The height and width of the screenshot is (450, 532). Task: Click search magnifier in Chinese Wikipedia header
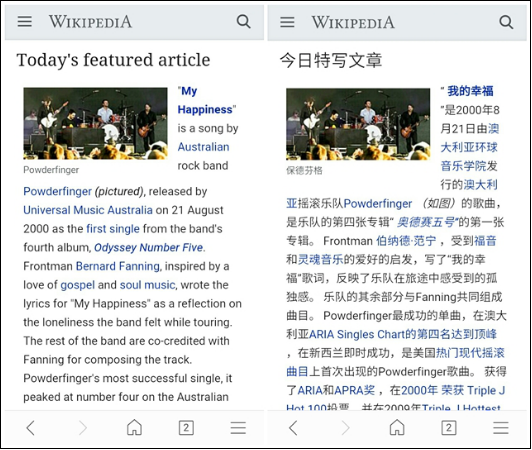click(506, 22)
